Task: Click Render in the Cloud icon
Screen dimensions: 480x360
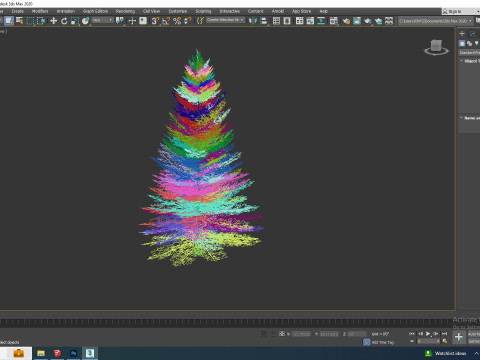Action: click(x=378, y=21)
